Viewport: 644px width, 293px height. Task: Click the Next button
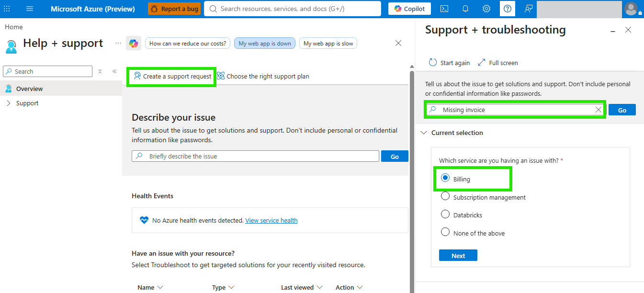pos(458,255)
